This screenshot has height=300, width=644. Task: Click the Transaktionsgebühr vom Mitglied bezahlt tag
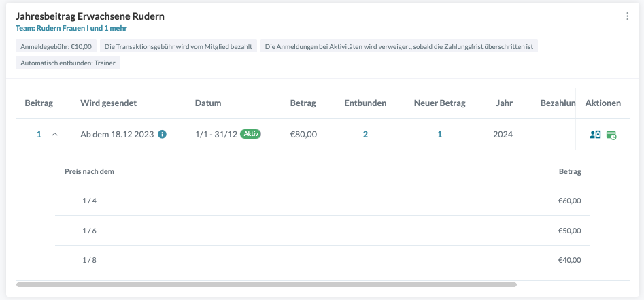[x=178, y=47]
